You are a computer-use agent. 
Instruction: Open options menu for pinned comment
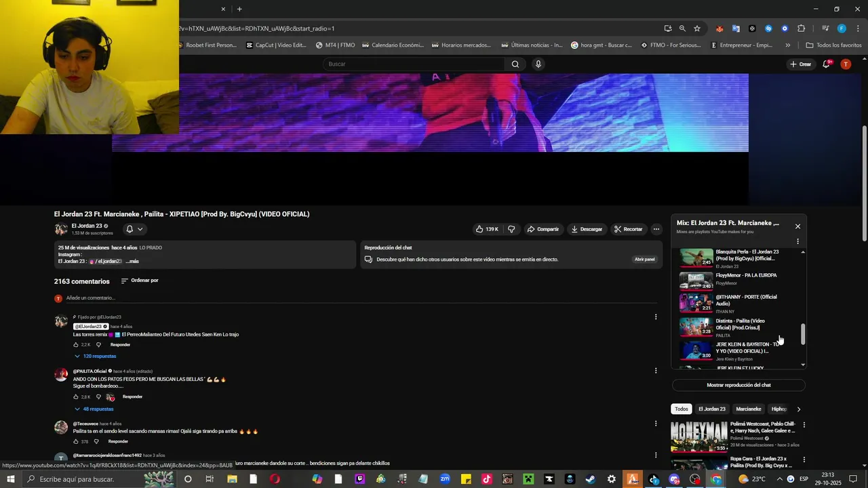(656, 317)
